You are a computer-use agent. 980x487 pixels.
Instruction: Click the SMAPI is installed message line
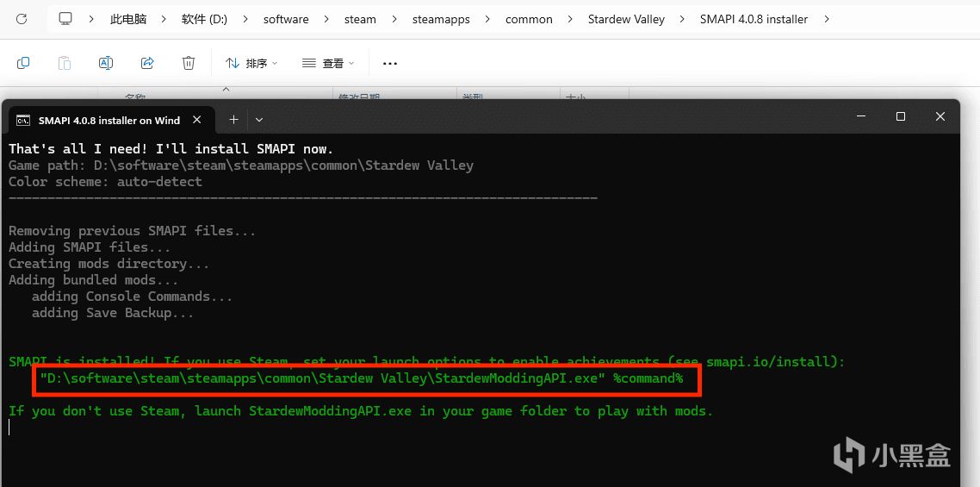click(x=427, y=362)
